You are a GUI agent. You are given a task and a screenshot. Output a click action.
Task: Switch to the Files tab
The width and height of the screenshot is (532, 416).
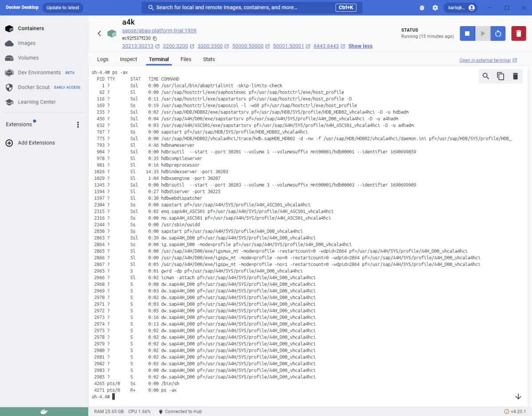(186, 59)
